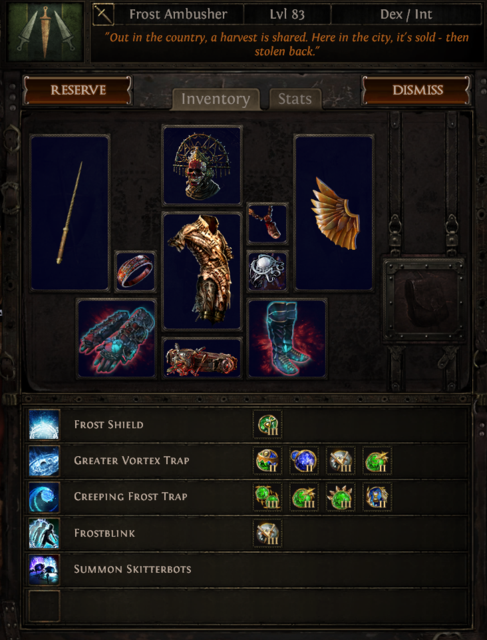Click the wand in the weapon slot

pos(70,213)
